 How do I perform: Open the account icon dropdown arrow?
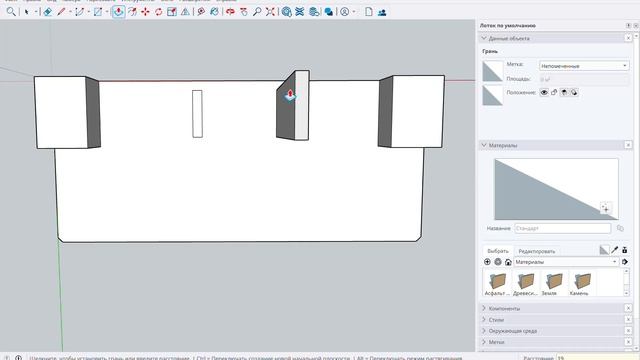pos(353,12)
